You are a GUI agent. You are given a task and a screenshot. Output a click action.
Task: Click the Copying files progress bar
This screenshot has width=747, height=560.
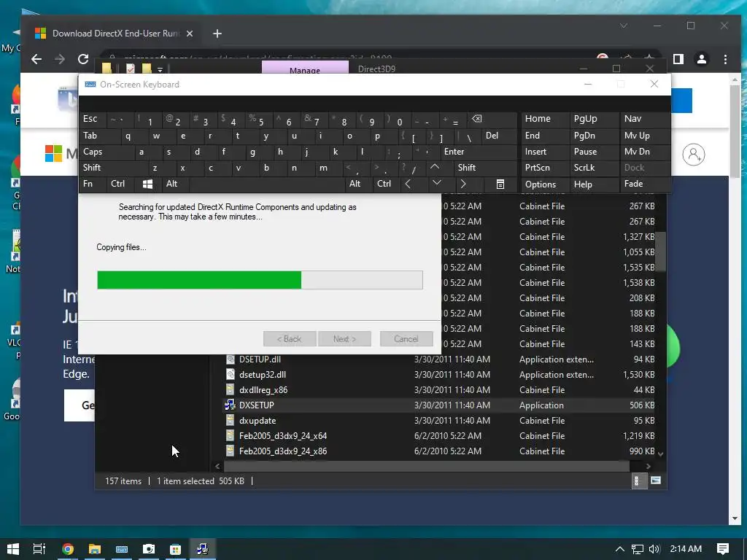tap(260, 280)
